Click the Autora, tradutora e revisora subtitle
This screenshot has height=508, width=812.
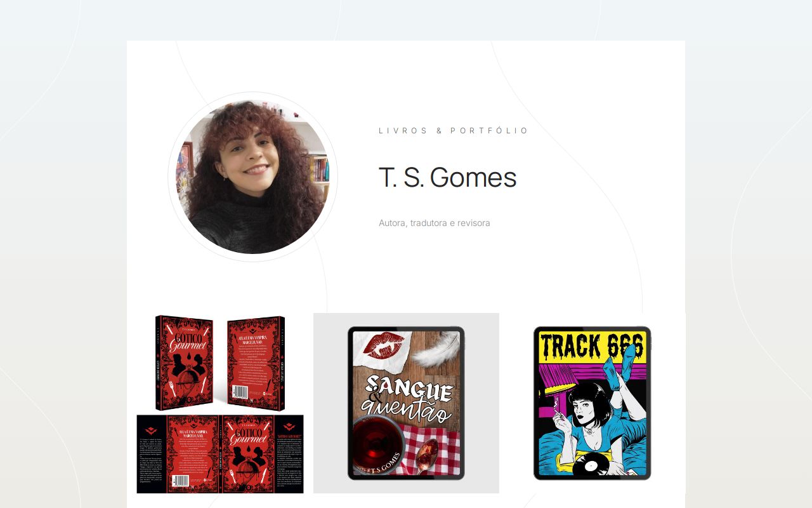coord(435,223)
